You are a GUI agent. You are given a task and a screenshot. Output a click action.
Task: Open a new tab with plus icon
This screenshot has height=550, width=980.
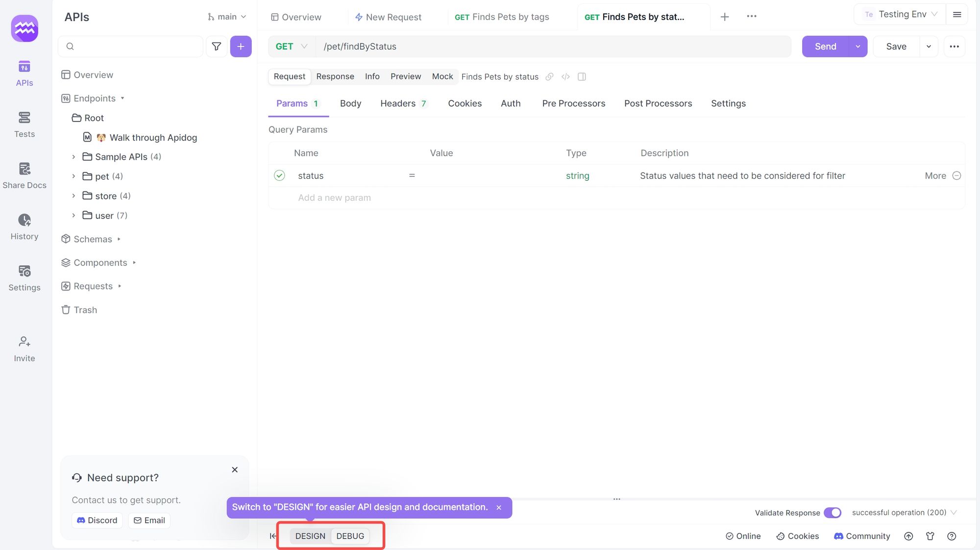tap(725, 17)
